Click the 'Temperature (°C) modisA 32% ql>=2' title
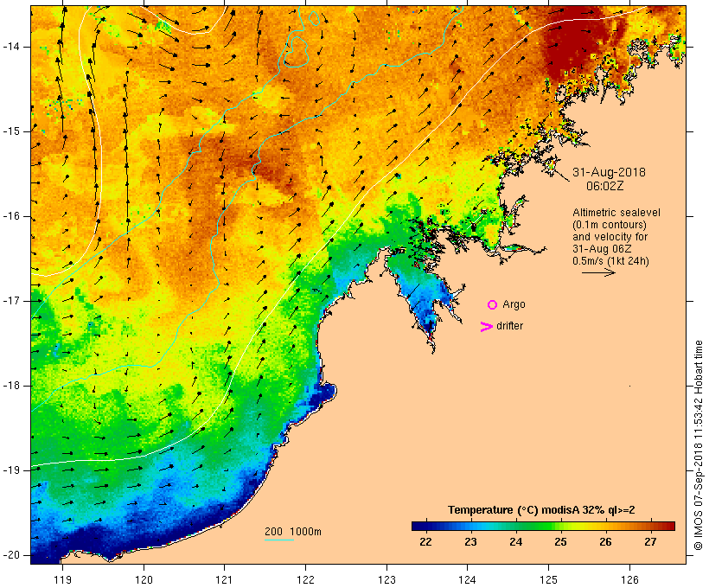 (x=541, y=510)
